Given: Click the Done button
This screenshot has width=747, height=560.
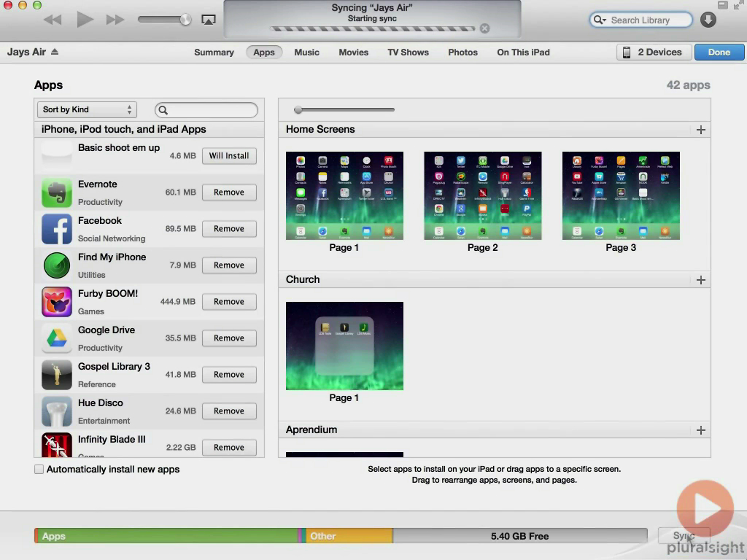Looking at the screenshot, I should [x=719, y=52].
